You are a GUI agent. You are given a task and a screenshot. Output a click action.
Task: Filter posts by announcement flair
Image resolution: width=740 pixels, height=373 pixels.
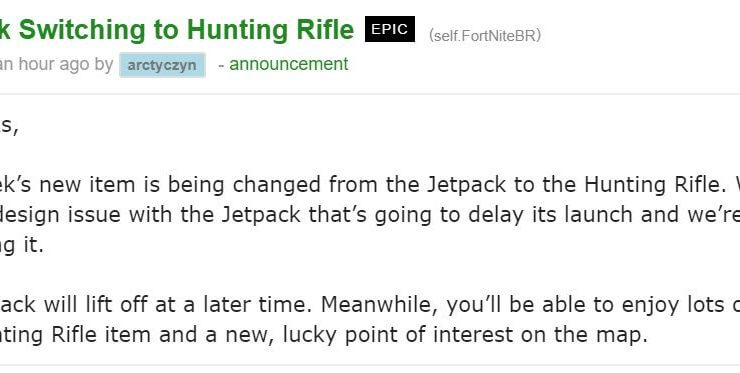289,64
